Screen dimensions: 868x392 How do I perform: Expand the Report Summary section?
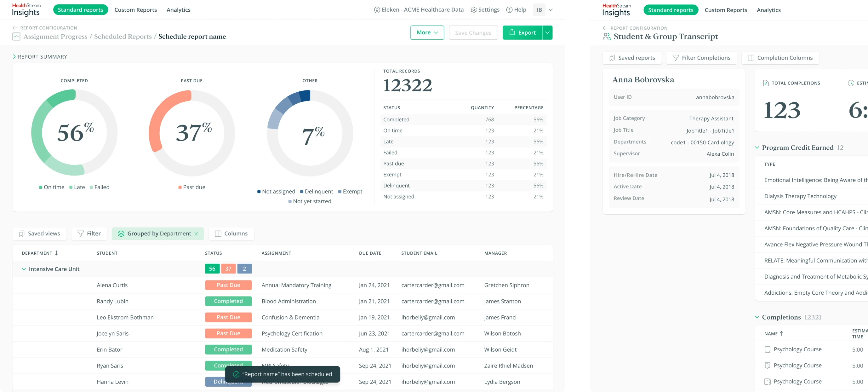[14, 57]
